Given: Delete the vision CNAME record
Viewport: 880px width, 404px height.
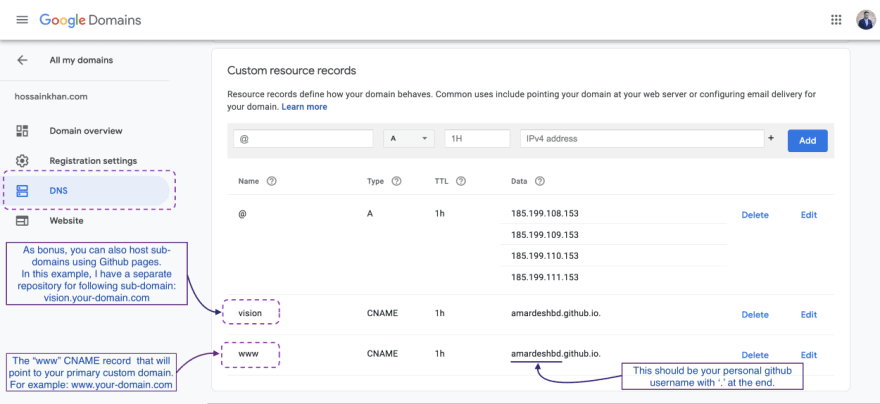Looking at the screenshot, I should pyautogui.click(x=755, y=315).
